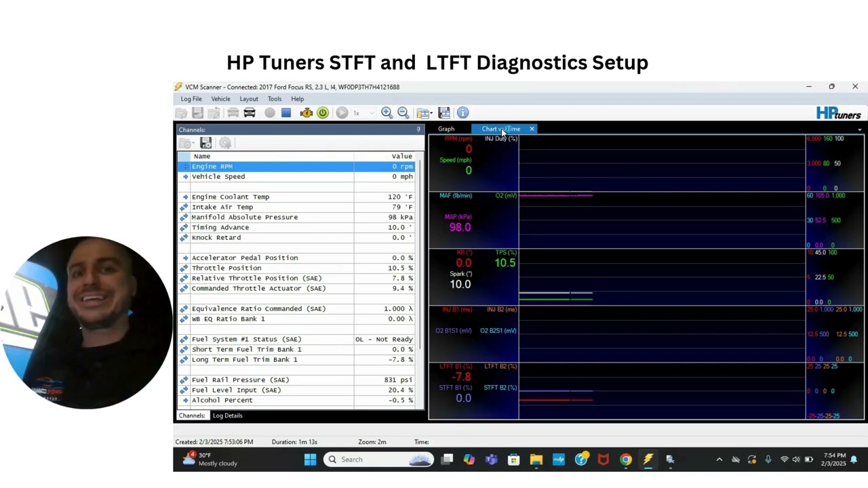
Task: Select the WB EQ Ratio Bank 1 row
Action: tap(297, 319)
